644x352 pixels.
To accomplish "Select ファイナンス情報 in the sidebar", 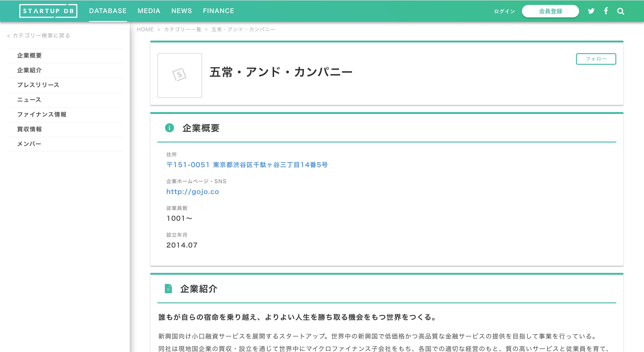I will click(42, 114).
